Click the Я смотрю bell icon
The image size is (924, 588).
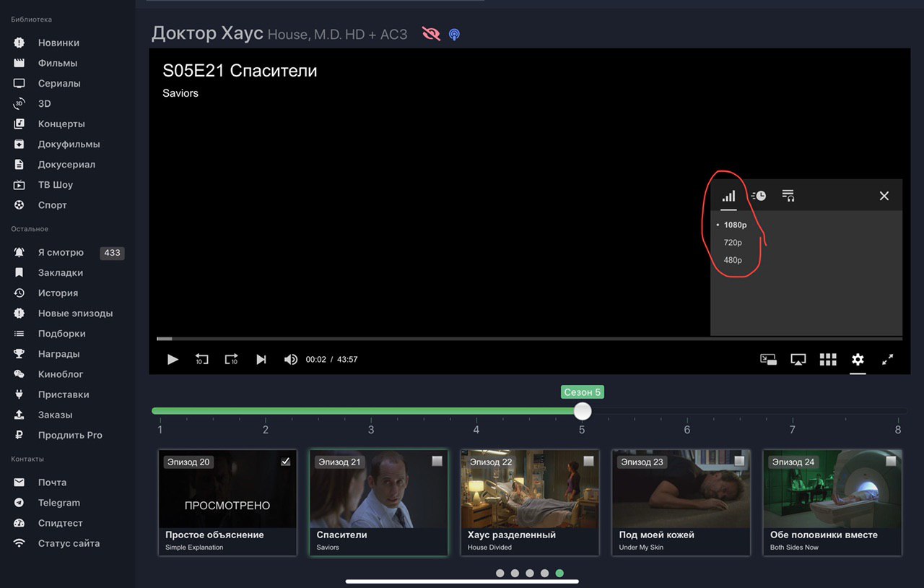(19, 252)
